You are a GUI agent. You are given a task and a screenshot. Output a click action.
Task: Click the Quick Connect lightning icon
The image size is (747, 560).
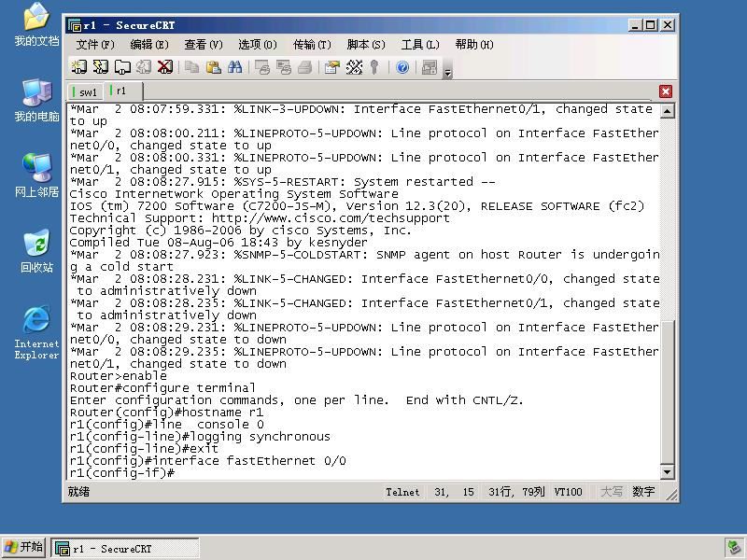101,67
